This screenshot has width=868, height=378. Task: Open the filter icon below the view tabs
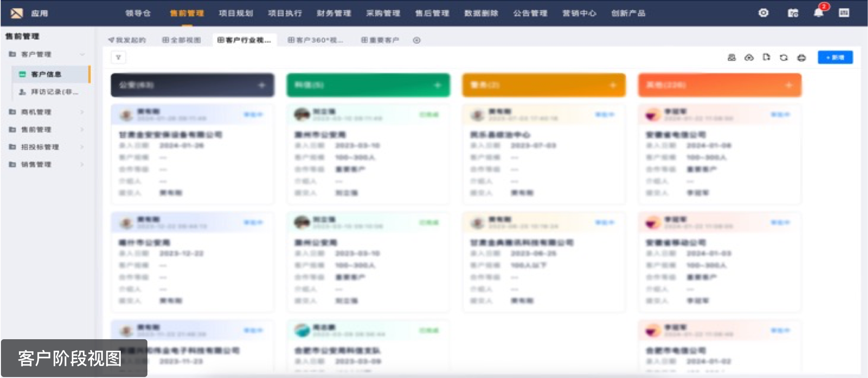(118, 58)
